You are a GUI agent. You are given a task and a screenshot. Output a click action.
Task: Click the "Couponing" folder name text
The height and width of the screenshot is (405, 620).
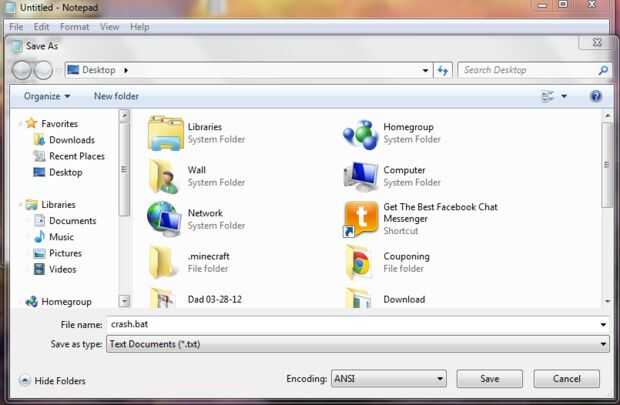[x=406, y=257]
